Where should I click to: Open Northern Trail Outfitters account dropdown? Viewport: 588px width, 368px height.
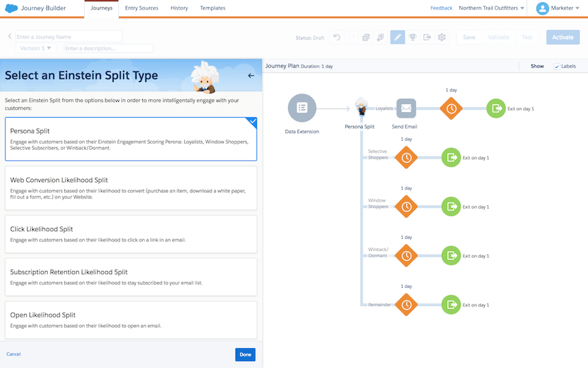click(491, 8)
